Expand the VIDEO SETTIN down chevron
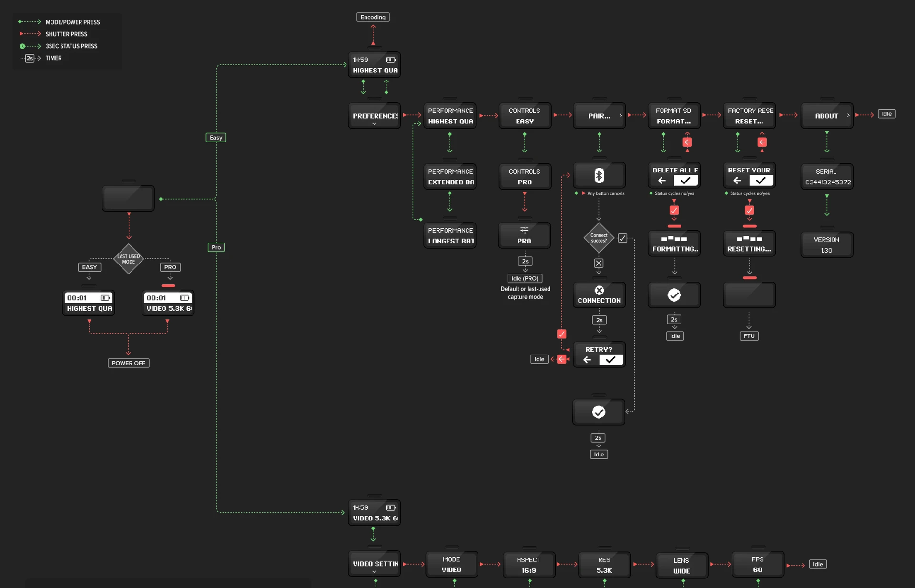 tap(374, 572)
